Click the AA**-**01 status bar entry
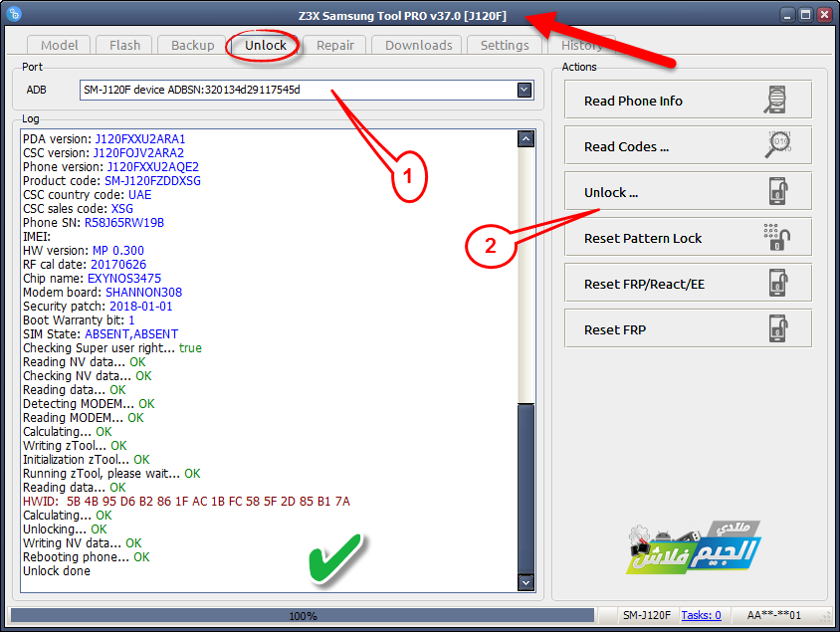The height and width of the screenshot is (632, 840). pos(773,615)
